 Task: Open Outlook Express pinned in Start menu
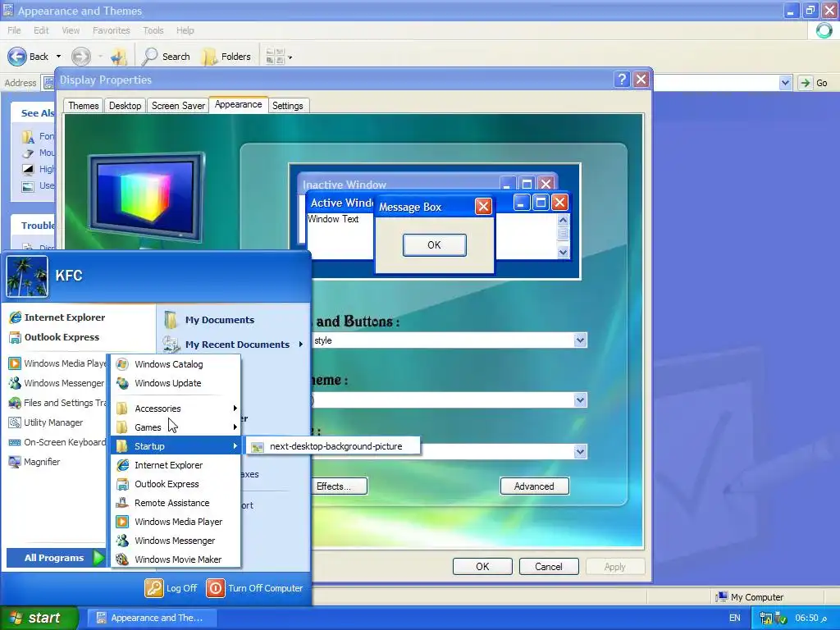point(54,337)
